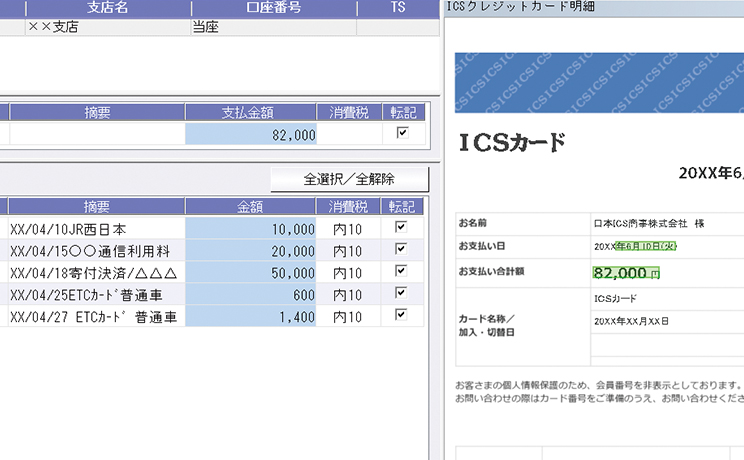Select the XX/04/10JR西日本 description cell

point(96,228)
